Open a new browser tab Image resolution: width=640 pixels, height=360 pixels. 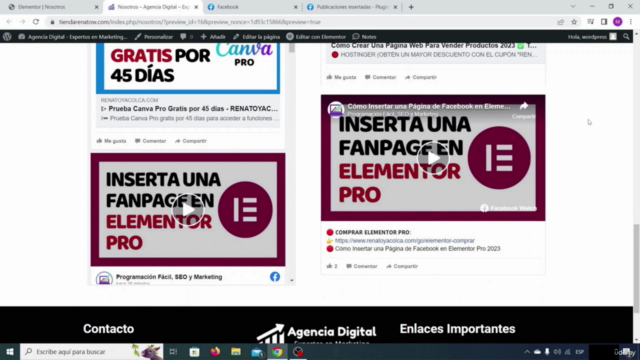tap(411, 7)
